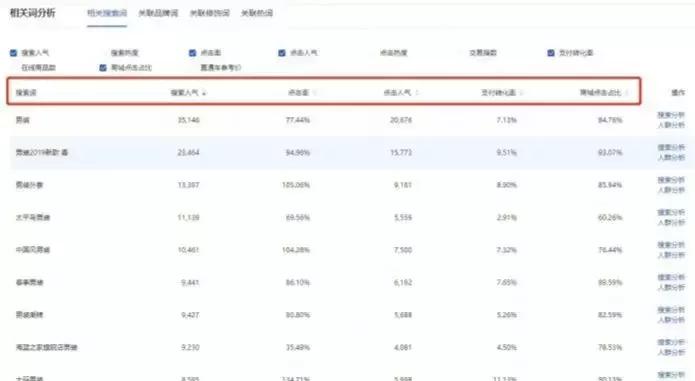Switch to the 关联品牌词 tab
Image resolution: width=695 pixels, height=381 pixels.
[x=158, y=13]
